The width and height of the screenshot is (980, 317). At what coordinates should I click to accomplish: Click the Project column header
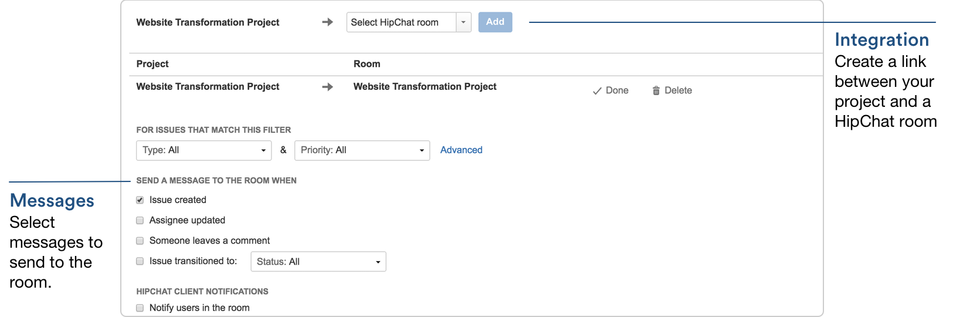[152, 64]
